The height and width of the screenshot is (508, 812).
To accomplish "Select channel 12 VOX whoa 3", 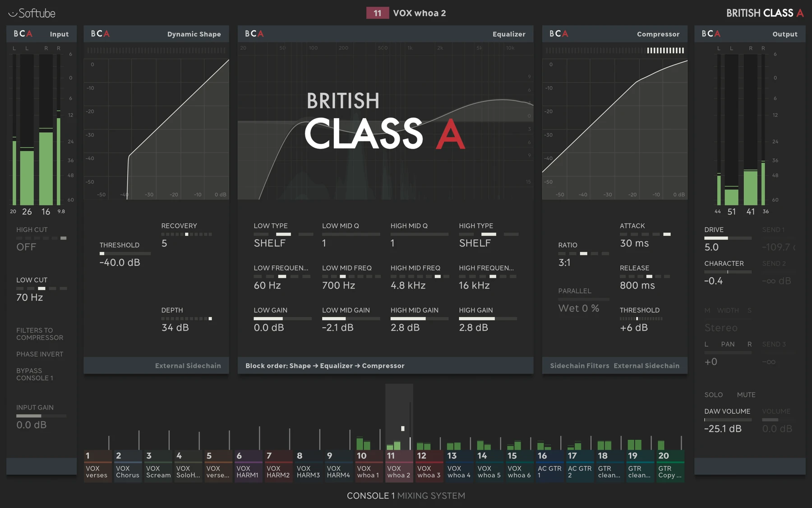I will click(429, 466).
